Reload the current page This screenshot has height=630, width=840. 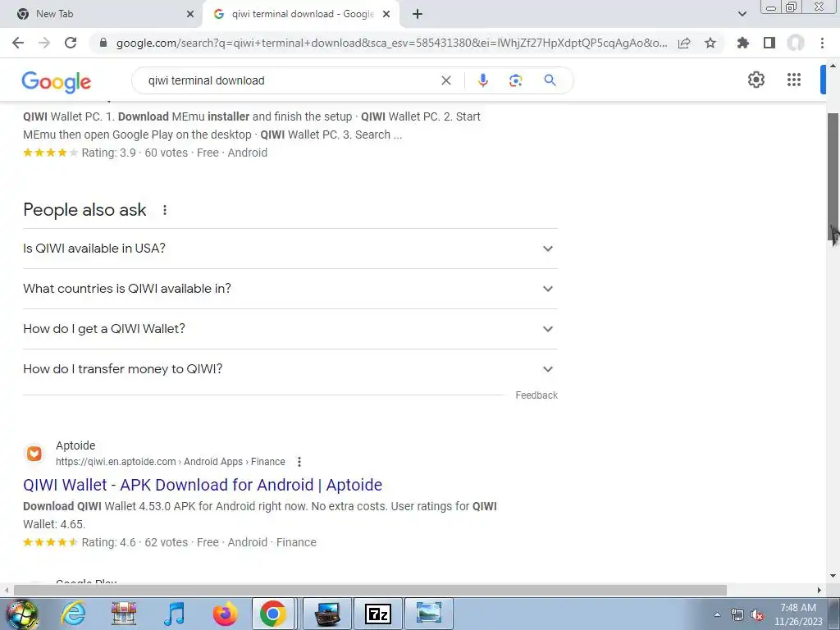tap(71, 43)
